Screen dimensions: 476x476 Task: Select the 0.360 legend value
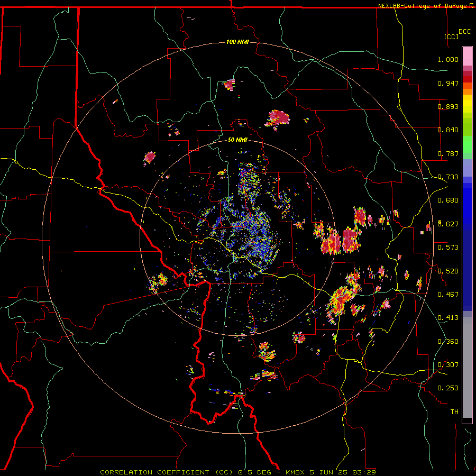448,341
